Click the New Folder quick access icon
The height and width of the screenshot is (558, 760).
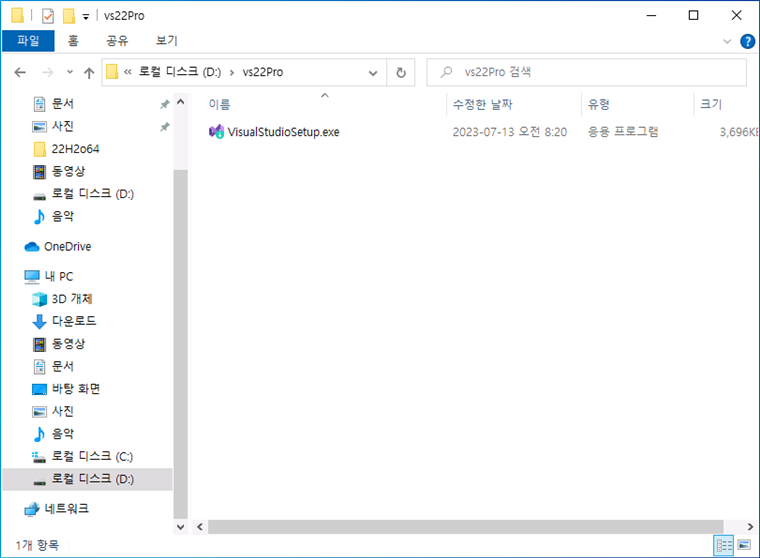click(69, 16)
